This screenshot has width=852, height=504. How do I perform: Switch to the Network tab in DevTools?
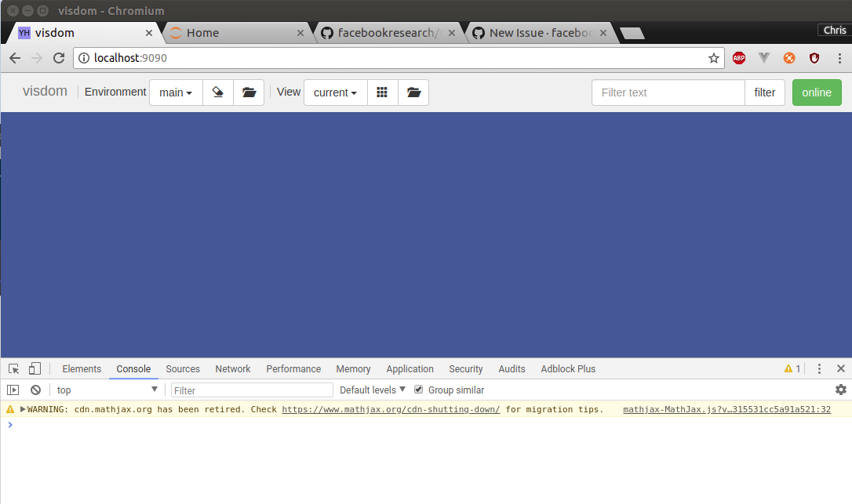pos(232,368)
